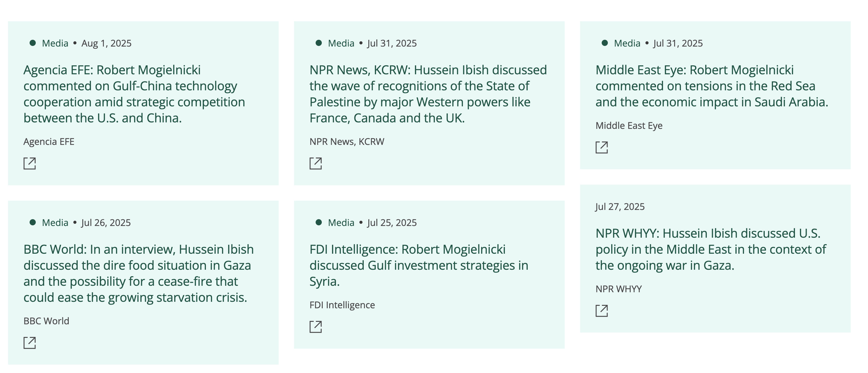The width and height of the screenshot is (868, 373).
Task: Click green dot beside Aug 1, 2025 Media tag
Action: [33, 43]
